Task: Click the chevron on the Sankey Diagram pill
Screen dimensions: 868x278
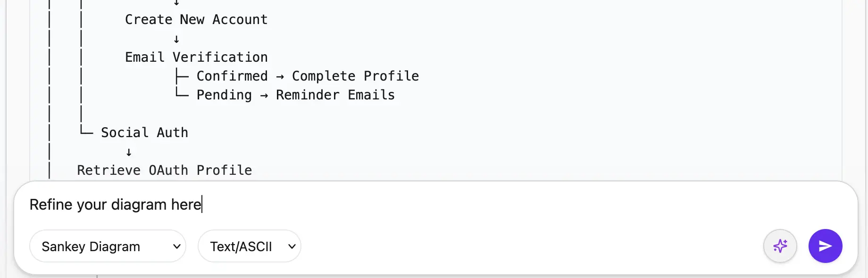Action: (x=176, y=246)
